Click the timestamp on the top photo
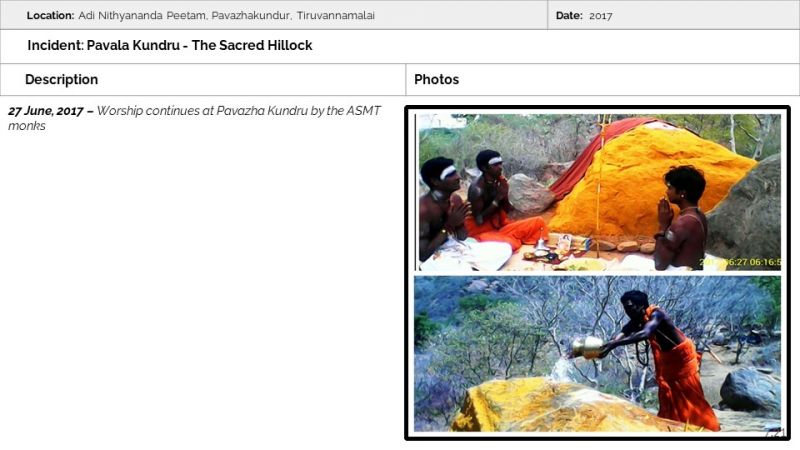The height and width of the screenshot is (450, 800). tap(740, 262)
